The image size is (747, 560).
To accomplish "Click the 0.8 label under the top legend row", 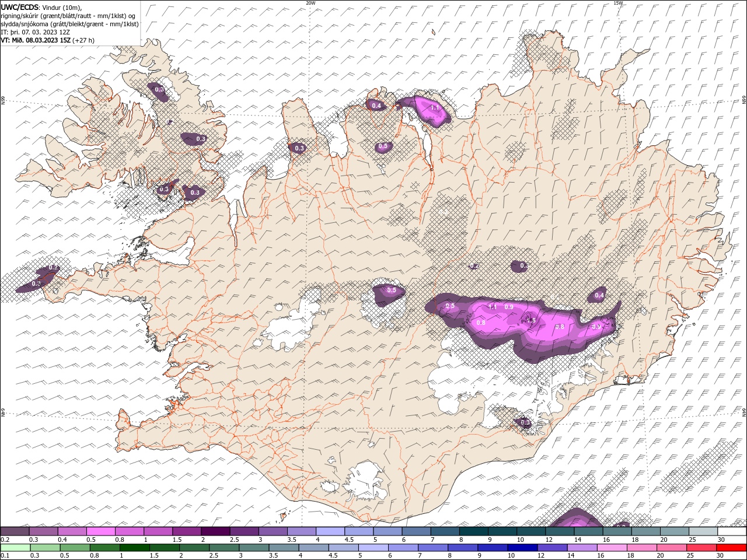I will click(119, 540).
